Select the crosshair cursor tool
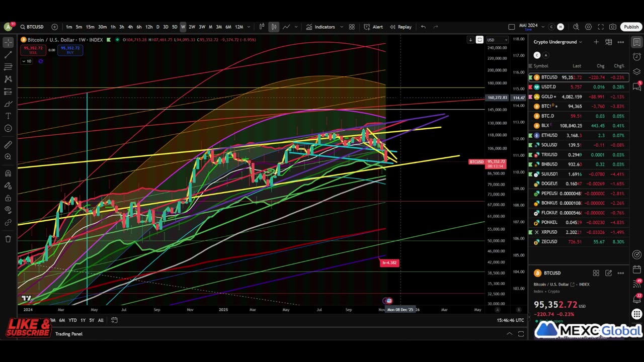The height and width of the screenshot is (362, 644). click(8, 42)
